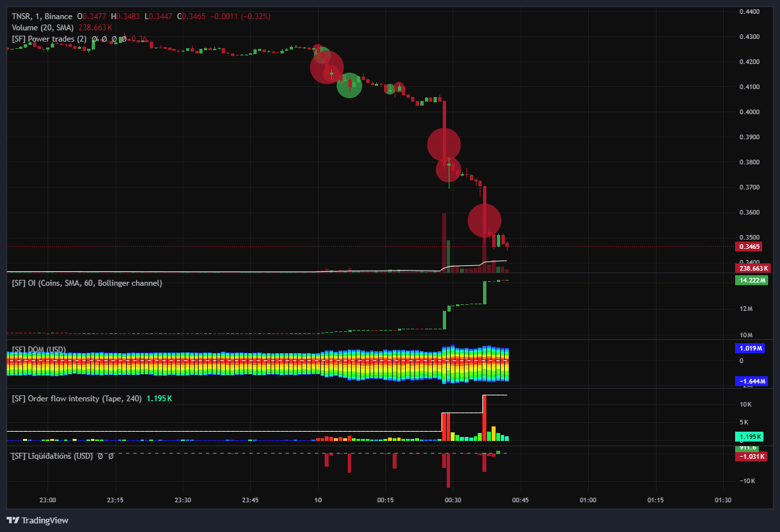Click the 10K label on order flow axis
The width and height of the screenshot is (780, 532).
(746, 404)
